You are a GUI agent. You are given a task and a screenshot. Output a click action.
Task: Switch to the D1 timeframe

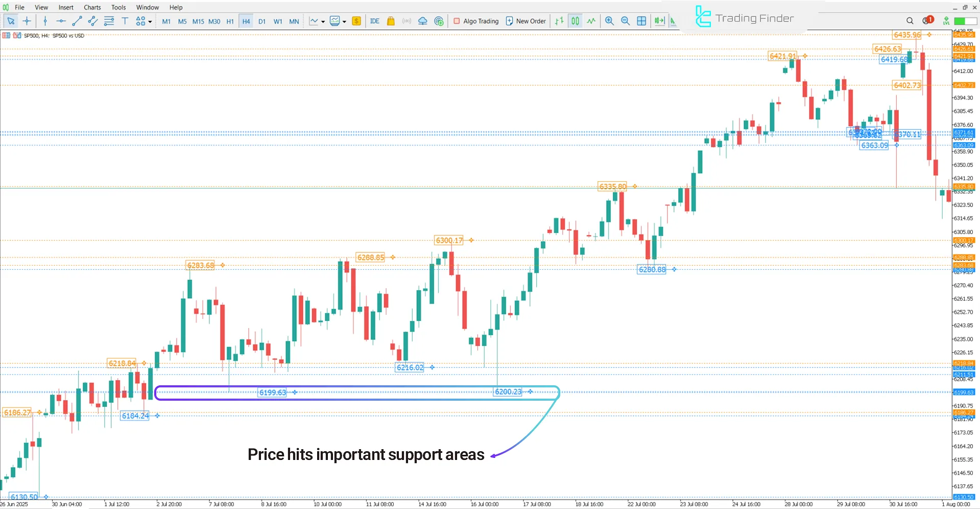[262, 21]
